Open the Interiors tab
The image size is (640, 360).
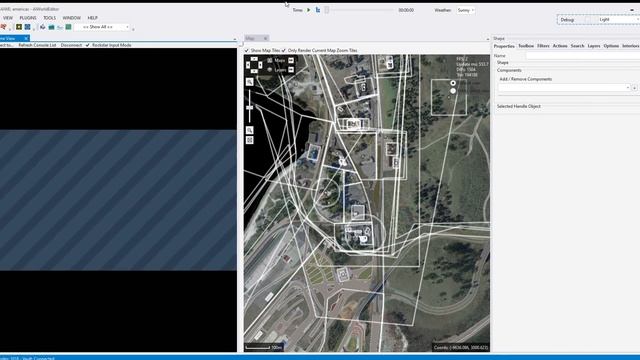631,46
